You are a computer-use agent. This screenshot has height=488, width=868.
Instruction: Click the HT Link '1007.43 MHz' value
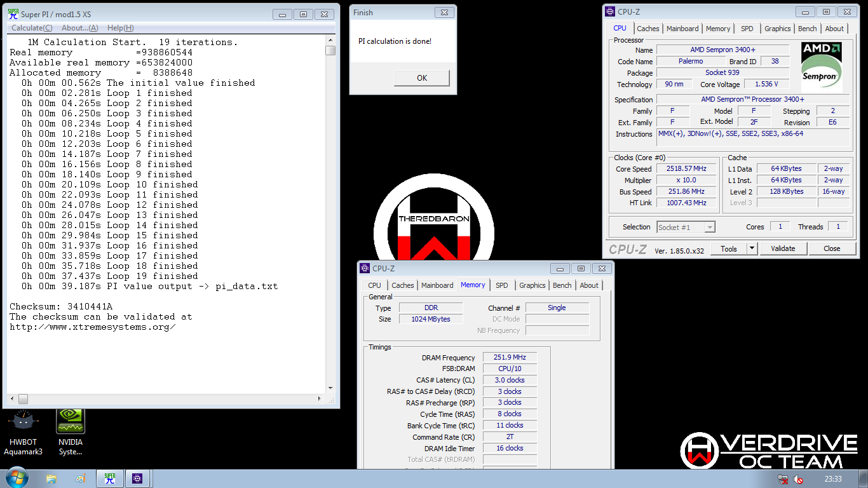tap(686, 203)
